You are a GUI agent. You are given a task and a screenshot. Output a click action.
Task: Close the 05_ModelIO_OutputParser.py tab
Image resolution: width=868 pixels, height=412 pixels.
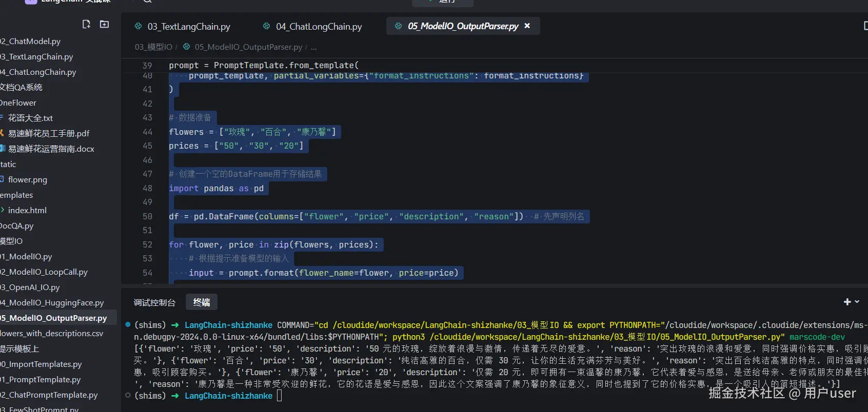(527, 26)
